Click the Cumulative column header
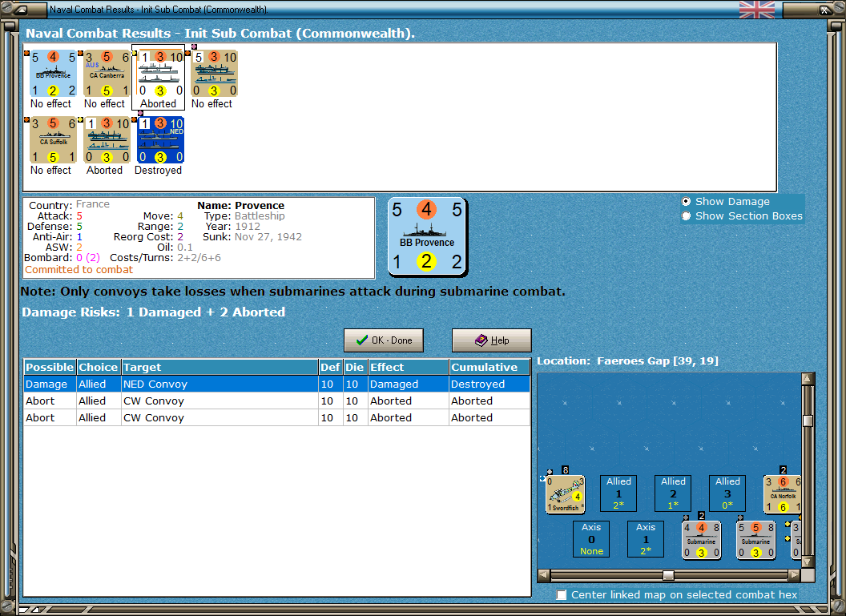846x616 pixels. (489, 367)
